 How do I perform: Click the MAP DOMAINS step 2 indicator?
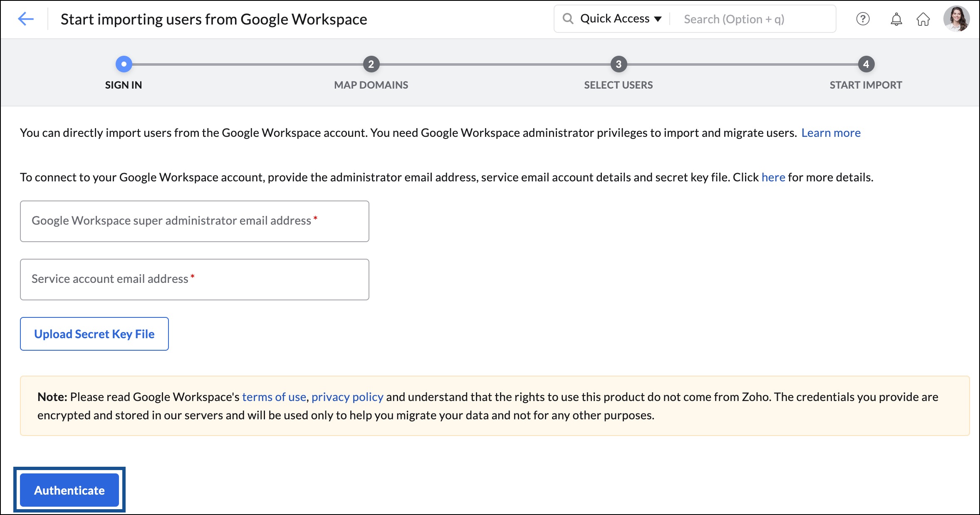371,64
